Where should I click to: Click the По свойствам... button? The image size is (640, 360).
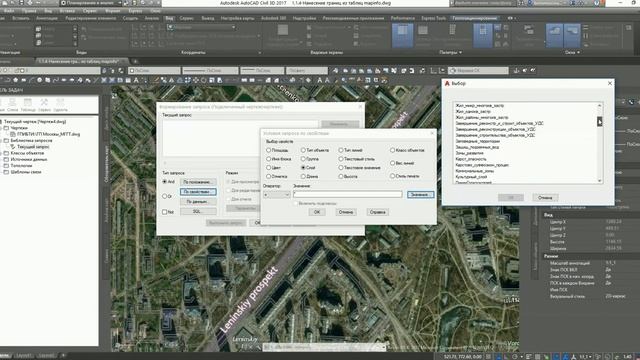198,191
